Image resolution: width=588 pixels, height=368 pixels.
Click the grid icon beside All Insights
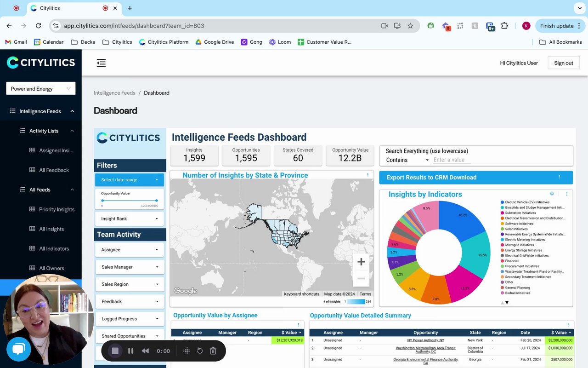pos(32,229)
